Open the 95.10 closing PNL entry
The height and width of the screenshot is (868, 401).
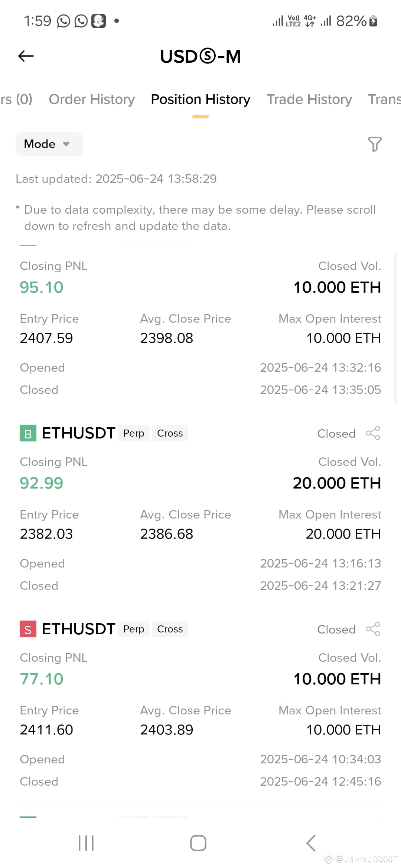42,287
